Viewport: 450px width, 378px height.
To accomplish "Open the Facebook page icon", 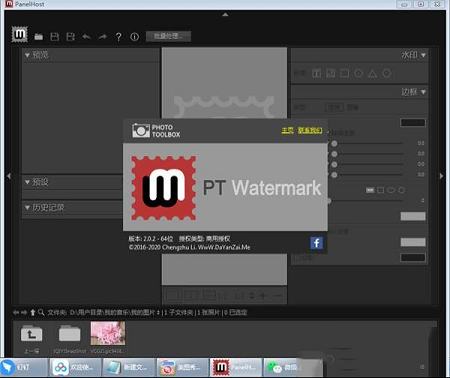I will point(317,243).
